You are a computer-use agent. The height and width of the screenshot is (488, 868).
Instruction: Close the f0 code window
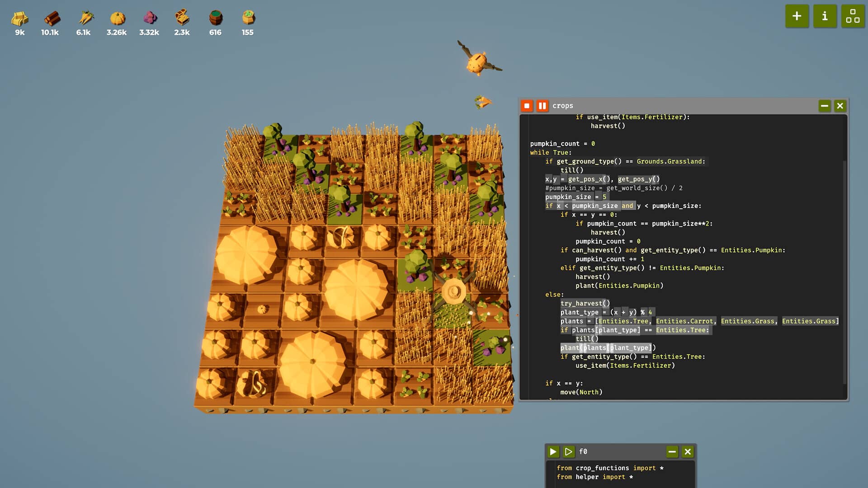click(x=688, y=451)
